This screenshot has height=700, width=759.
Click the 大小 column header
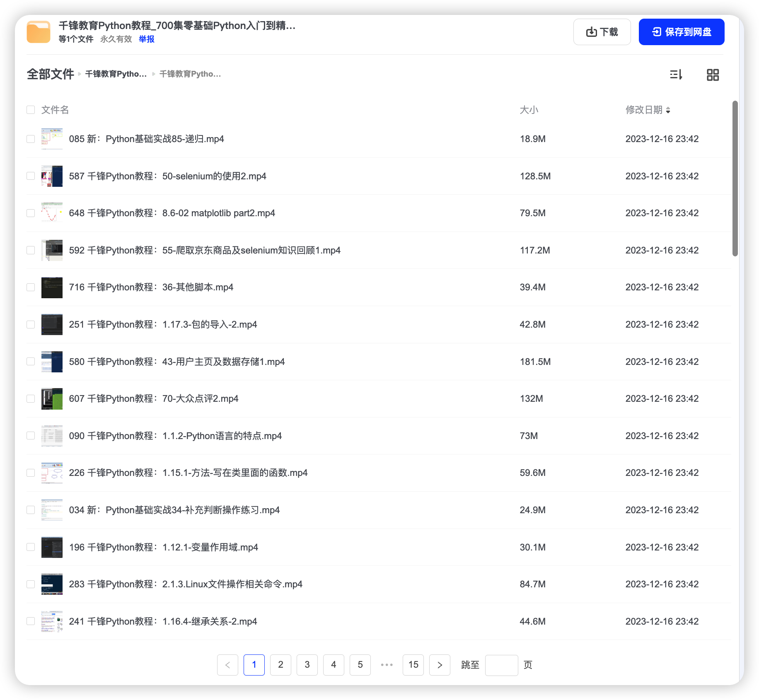(x=529, y=110)
